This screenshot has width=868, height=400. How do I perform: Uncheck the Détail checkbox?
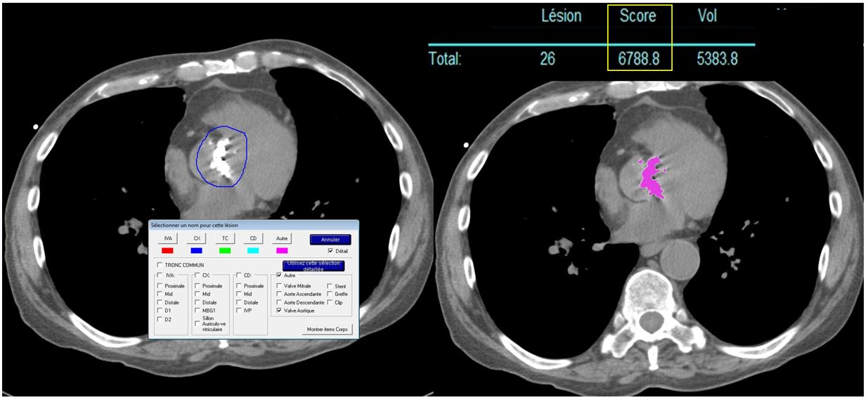(332, 251)
